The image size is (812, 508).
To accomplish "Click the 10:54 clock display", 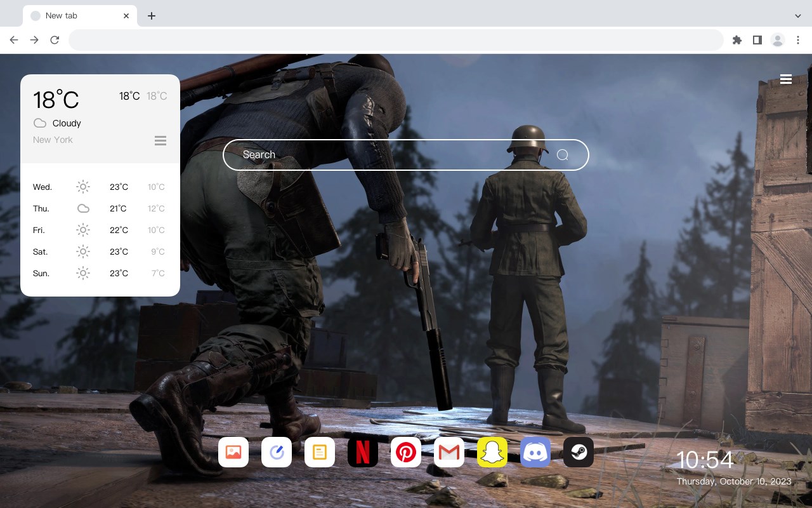I will tap(705, 460).
